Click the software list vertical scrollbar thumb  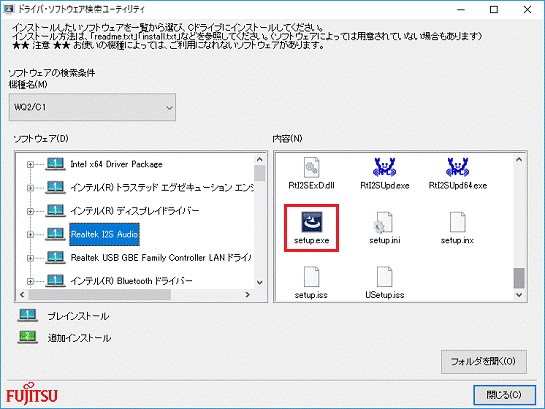click(x=259, y=173)
